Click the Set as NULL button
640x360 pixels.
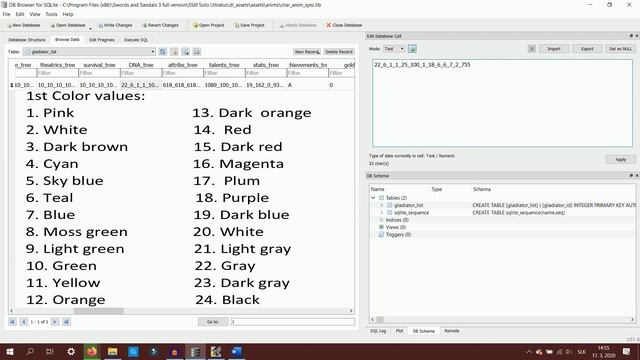[620, 49]
